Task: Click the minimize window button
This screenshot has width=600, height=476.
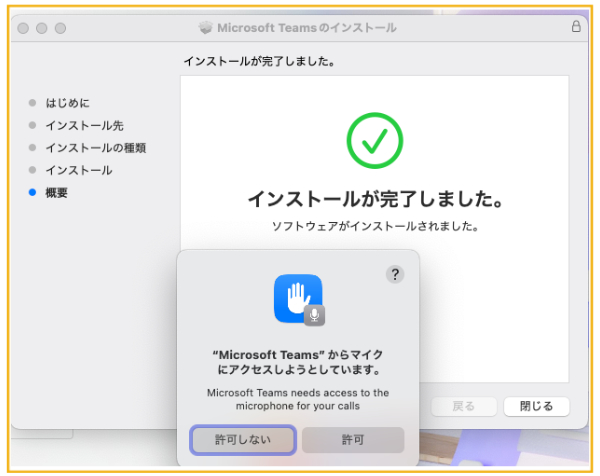Action: point(42,28)
